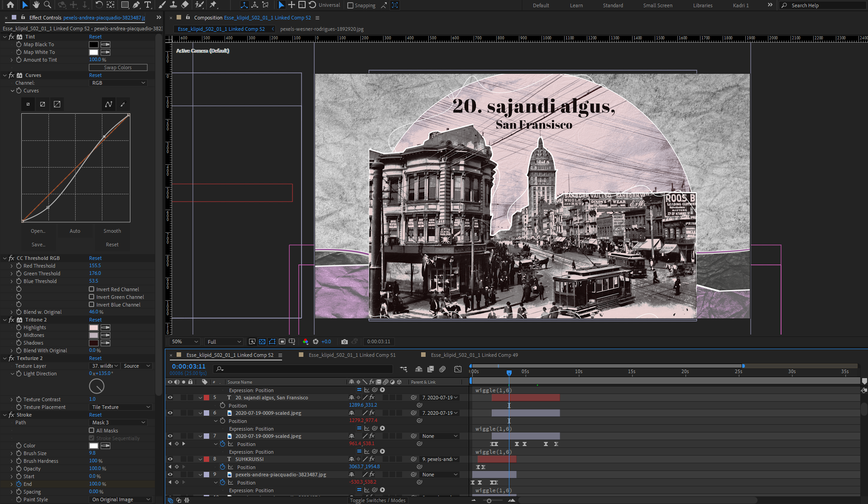
Task: Click the Search Help field
Action: point(824,5)
